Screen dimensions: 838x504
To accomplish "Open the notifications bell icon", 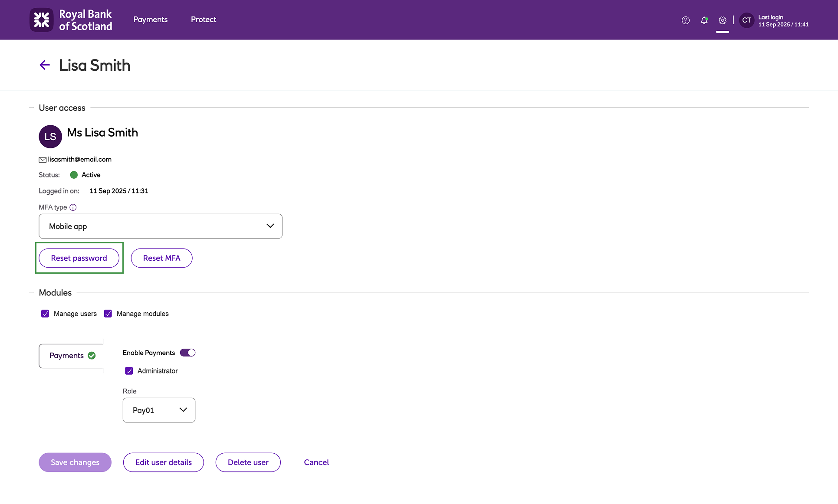I will tap(704, 20).
